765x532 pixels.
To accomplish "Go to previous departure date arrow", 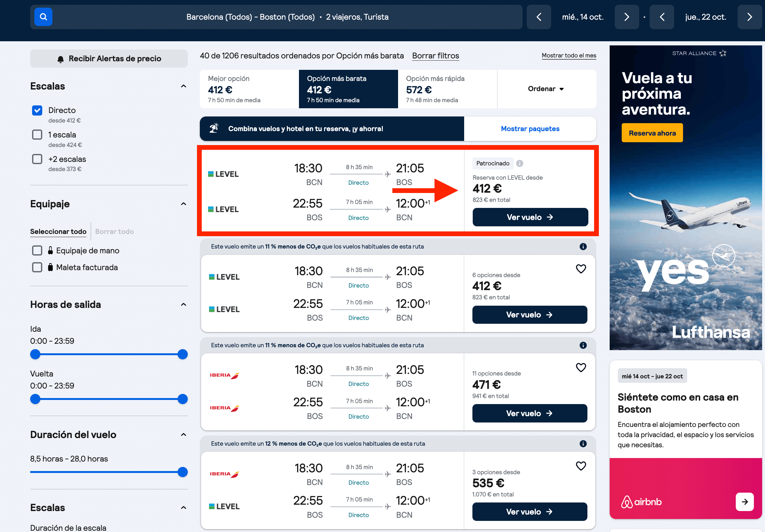I will point(539,17).
